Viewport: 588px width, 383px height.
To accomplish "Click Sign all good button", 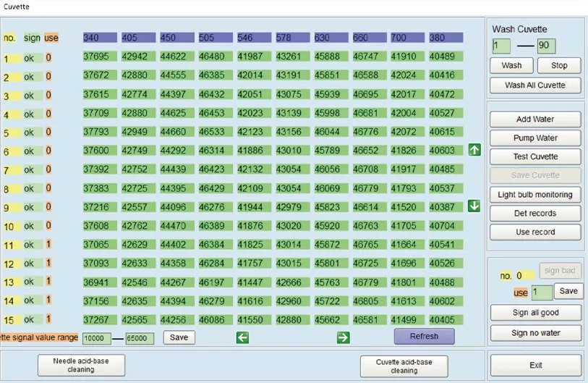I will tap(536, 312).
